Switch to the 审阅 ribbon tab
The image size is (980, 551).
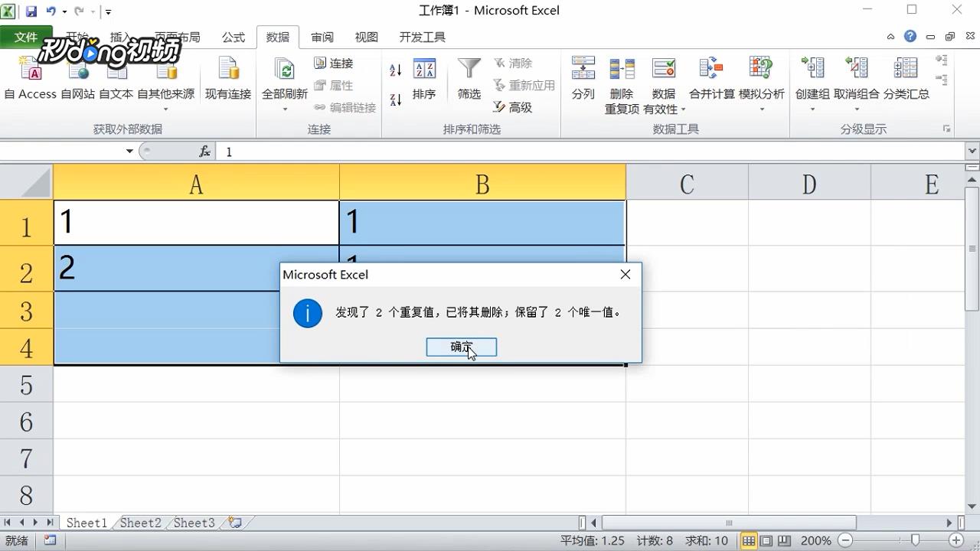pyautogui.click(x=322, y=37)
